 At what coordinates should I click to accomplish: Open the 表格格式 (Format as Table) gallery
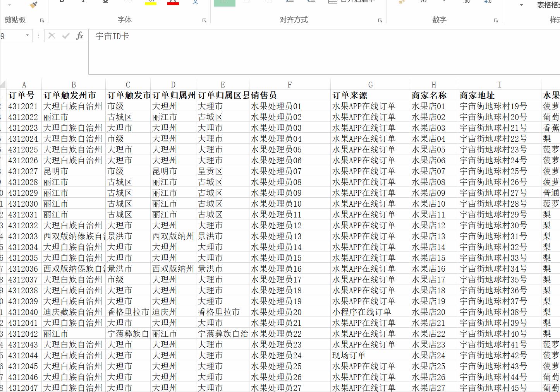click(546, 5)
